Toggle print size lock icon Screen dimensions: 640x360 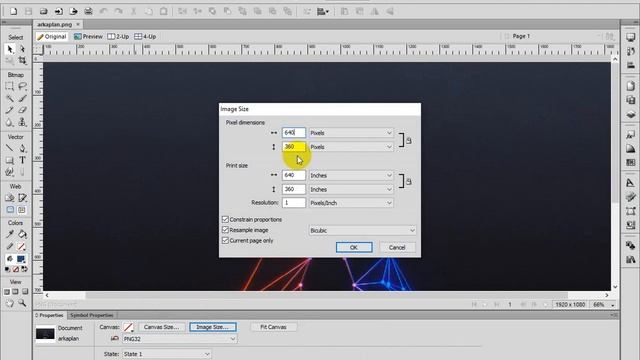point(409,182)
